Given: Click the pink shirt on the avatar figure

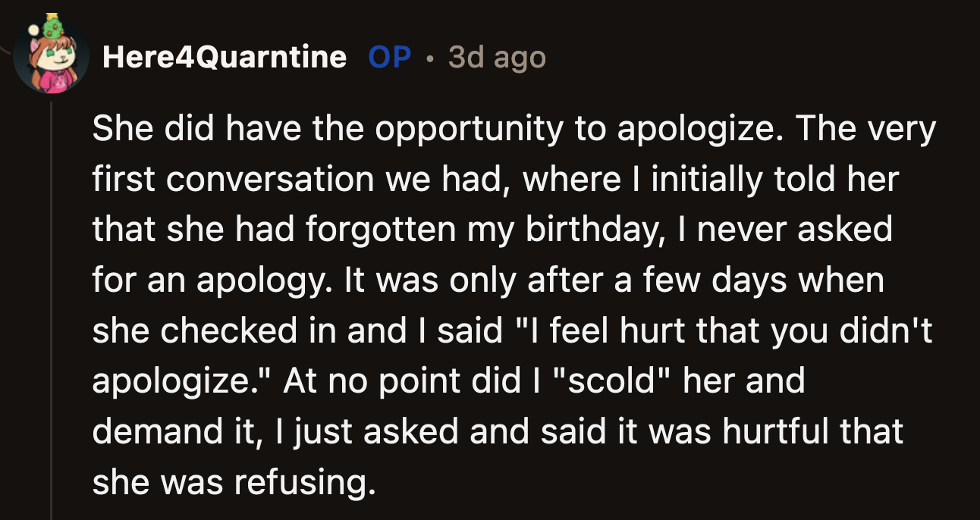Looking at the screenshot, I should [55, 80].
